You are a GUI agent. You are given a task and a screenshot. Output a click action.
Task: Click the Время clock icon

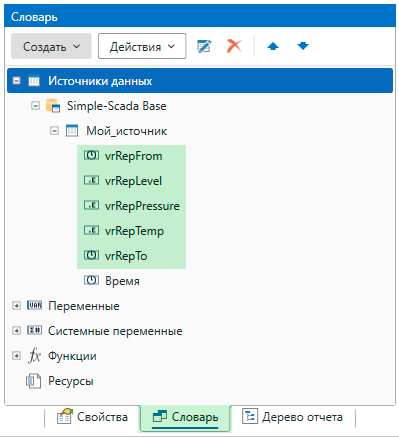click(91, 280)
